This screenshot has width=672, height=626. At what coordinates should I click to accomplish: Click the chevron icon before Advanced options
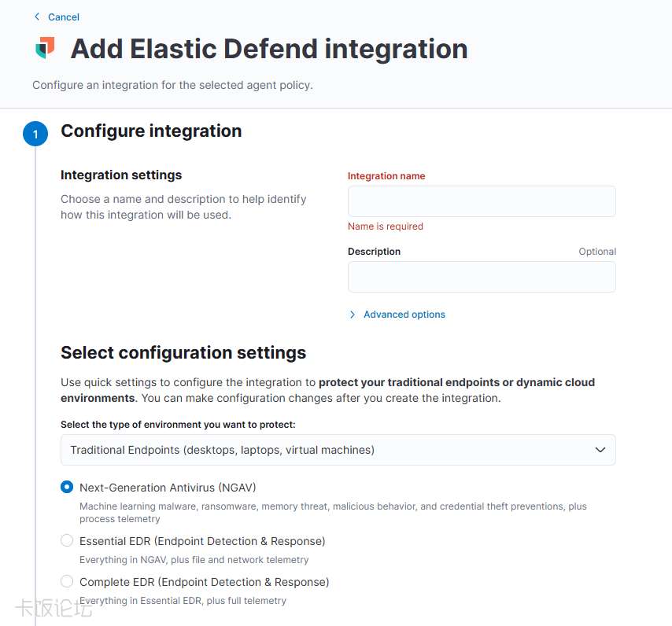(x=353, y=315)
